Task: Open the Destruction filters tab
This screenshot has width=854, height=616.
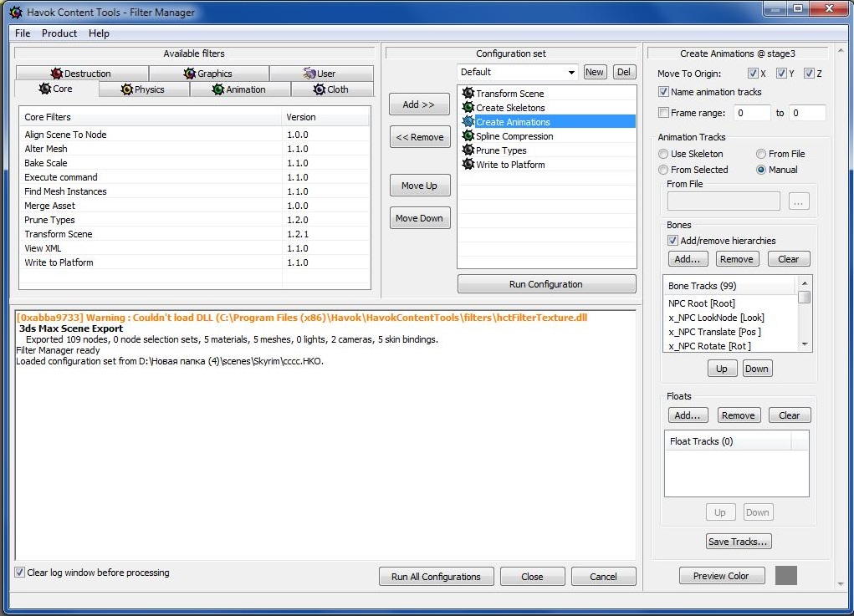Action: tap(82, 74)
